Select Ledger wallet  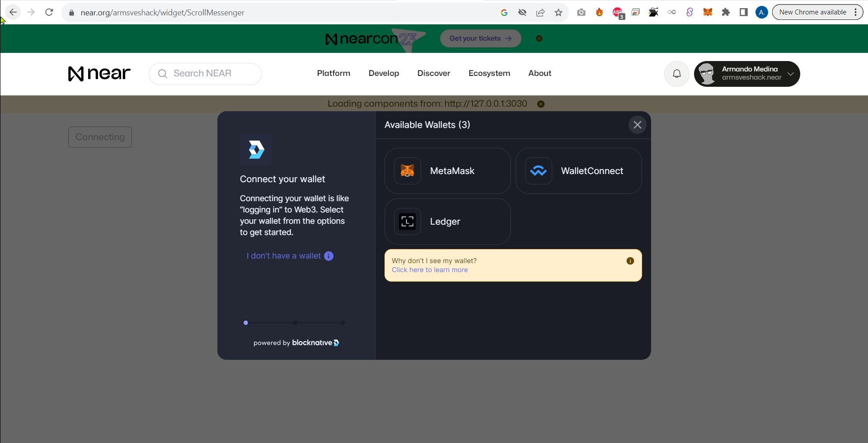[x=447, y=221]
